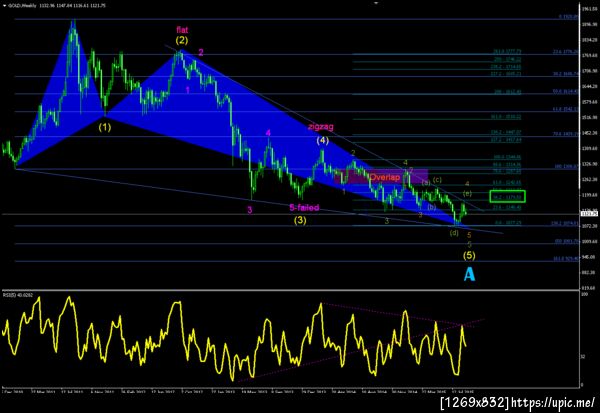Click the 1199.68 price axis label
Image resolution: width=600 pixels, height=413 pixels.
click(589, 195)
